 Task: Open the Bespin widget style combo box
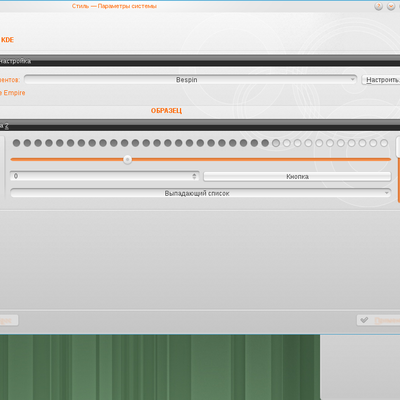point(190,80)
